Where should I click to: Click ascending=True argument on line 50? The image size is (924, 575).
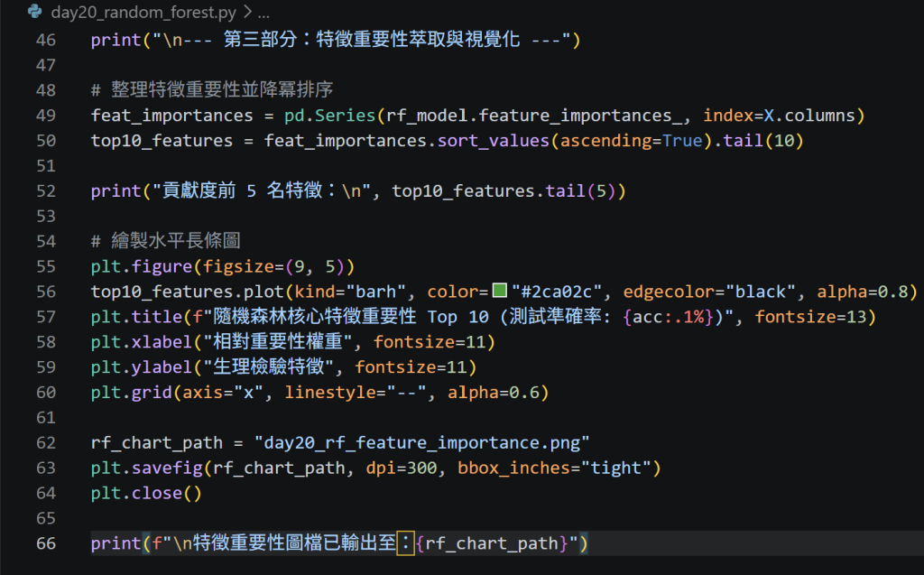coord(631,141)
